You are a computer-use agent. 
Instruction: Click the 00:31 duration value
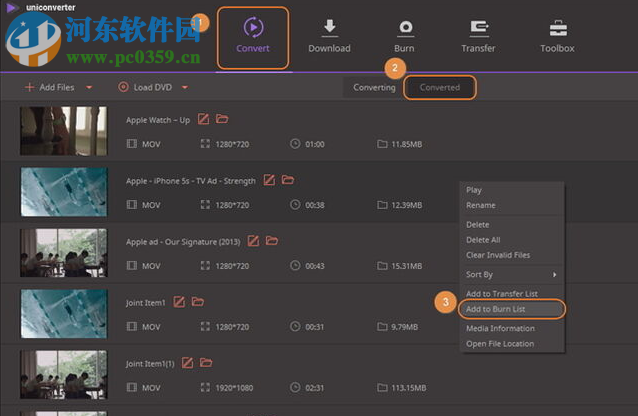pyautogui.click(x=315, y=327)
